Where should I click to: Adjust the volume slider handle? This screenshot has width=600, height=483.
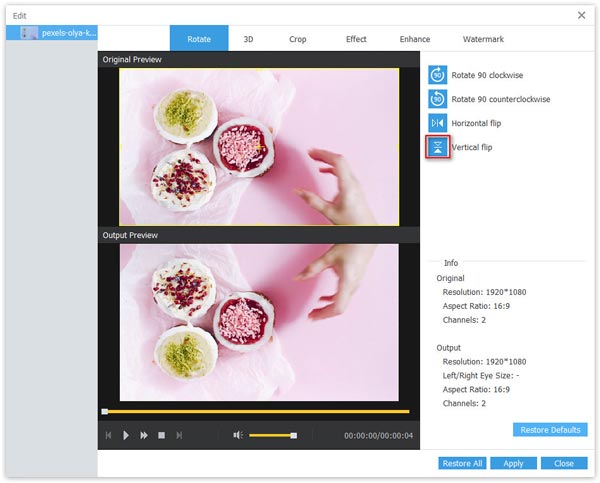click(x=293, y=435)
